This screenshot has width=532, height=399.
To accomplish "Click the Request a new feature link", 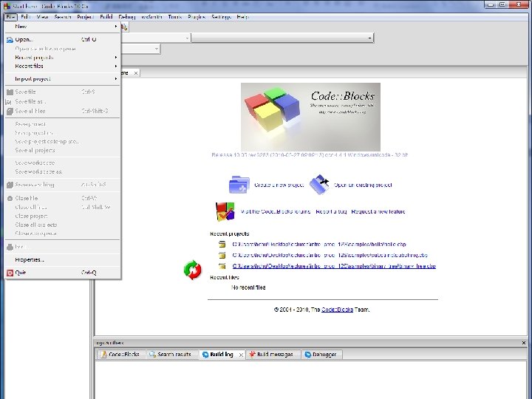I will 378,211.
